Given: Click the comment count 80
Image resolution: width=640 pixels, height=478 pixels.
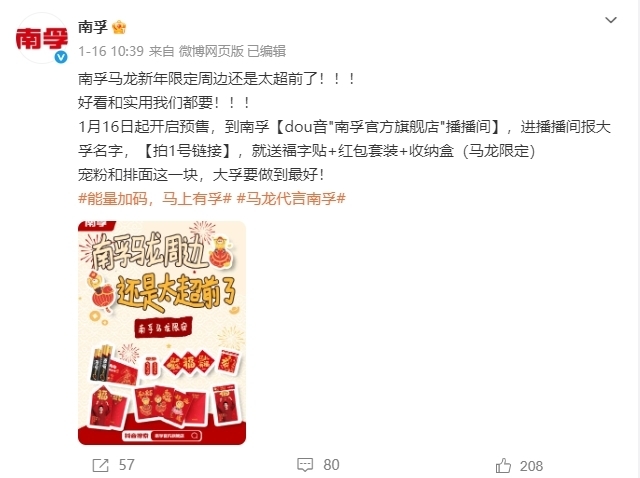Looking at the screenshot, I should tap(331, 465).
